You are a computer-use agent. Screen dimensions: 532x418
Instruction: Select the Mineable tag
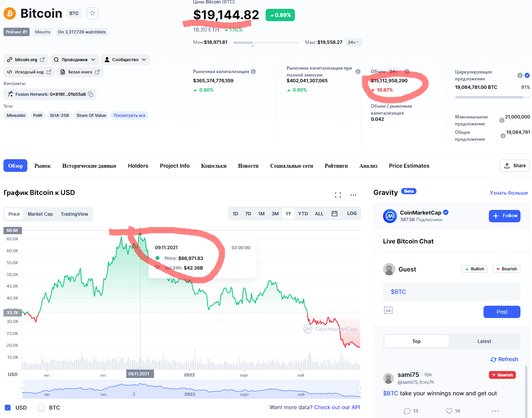point(16,115)
